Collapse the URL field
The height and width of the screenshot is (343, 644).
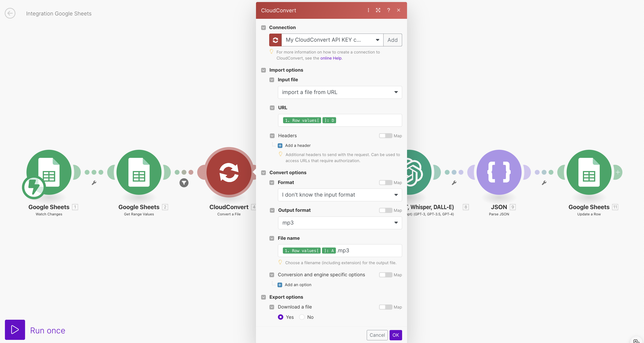272,108
